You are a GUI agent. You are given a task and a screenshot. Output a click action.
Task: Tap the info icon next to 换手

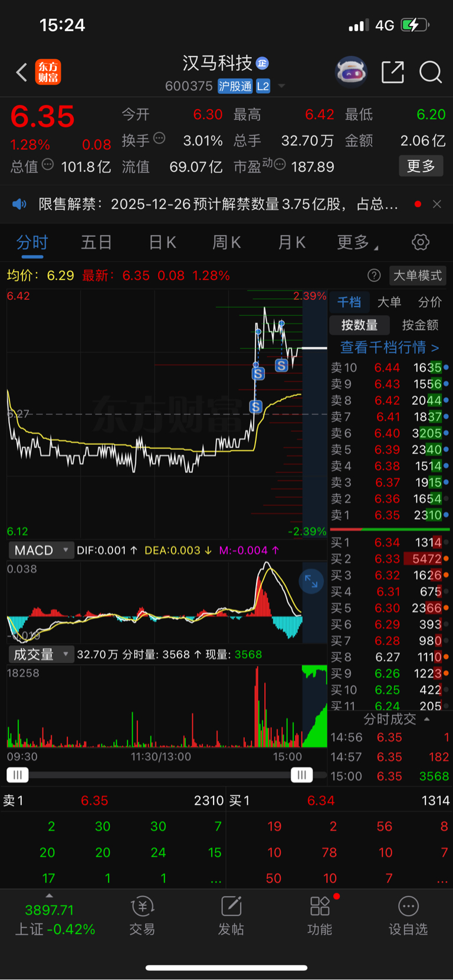(159, 138)
